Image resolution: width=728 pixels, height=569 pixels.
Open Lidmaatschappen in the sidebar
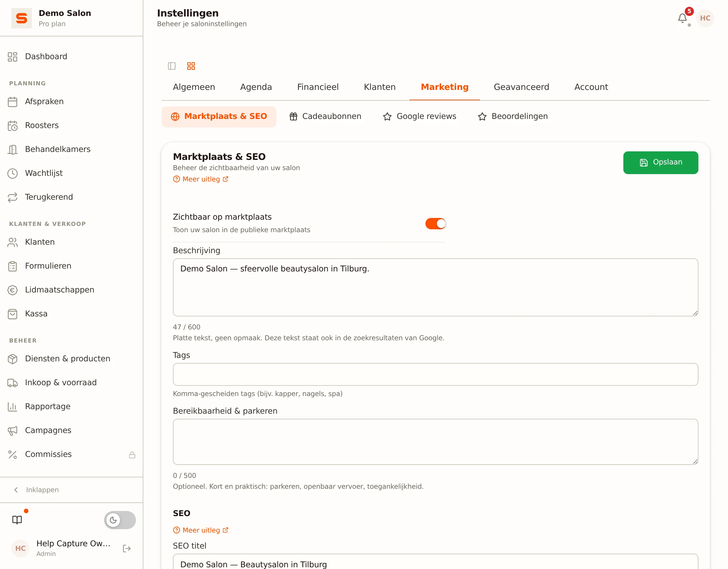tap(71, 290)
